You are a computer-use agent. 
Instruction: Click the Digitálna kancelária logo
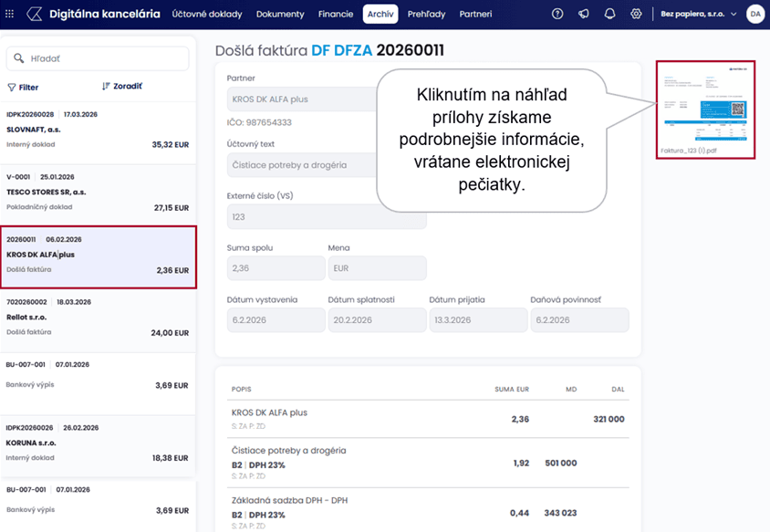(x=96, y=14)
